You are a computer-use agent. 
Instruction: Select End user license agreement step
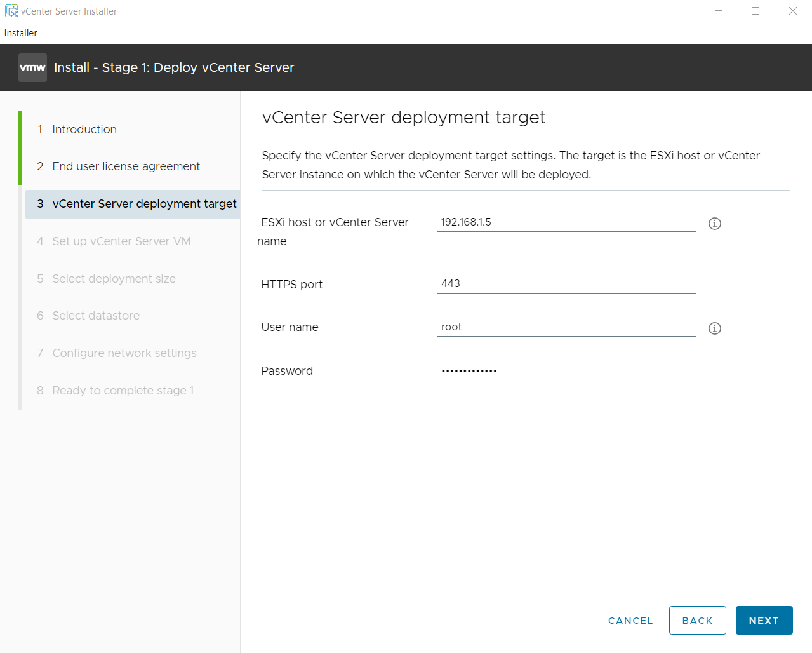126,166
